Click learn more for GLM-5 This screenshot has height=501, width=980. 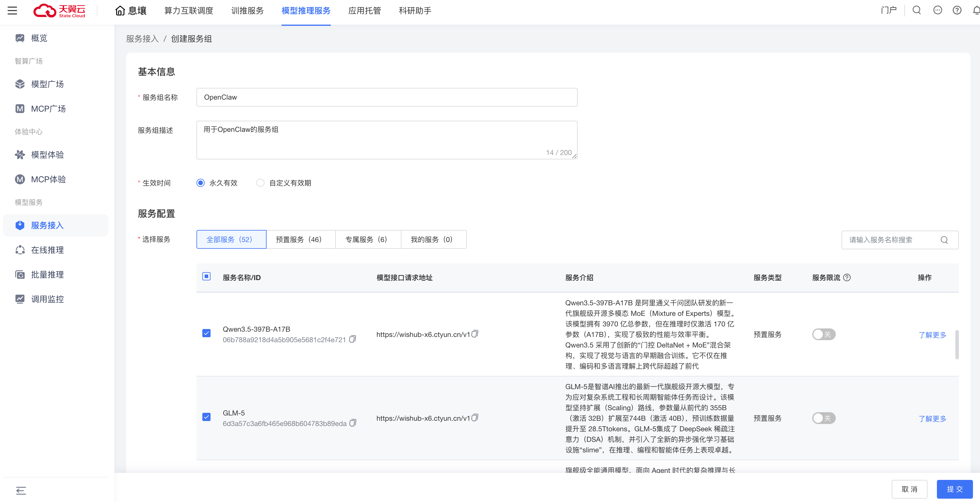pyautogui.click(x=932, y=418)
